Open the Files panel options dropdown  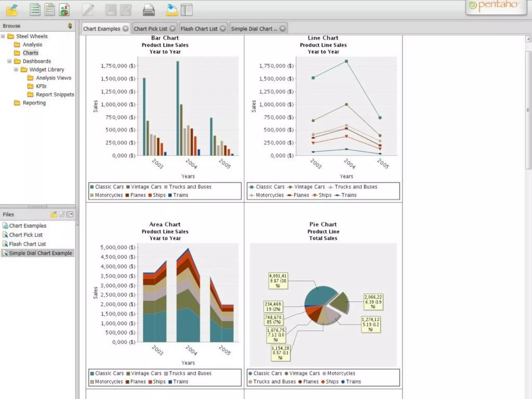(70, 214)
